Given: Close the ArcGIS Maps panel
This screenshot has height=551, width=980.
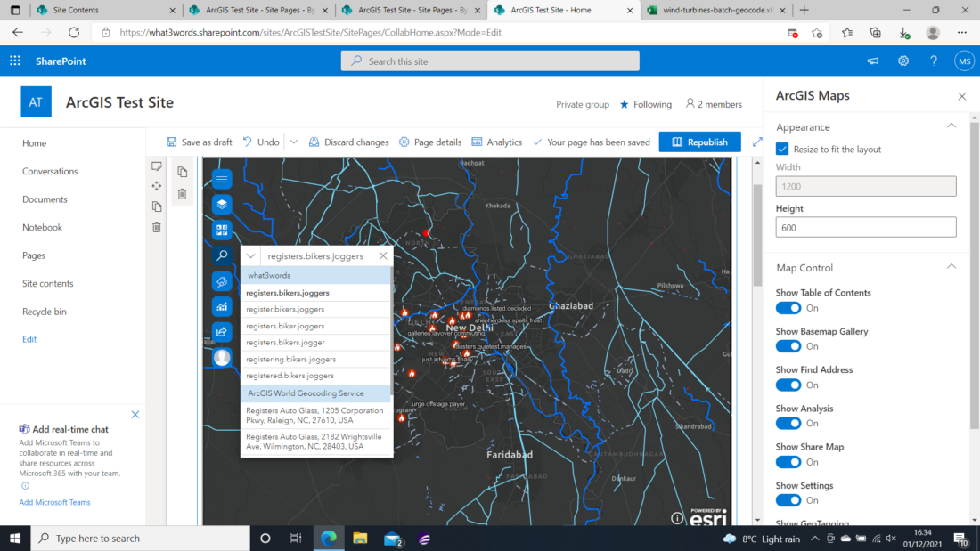Looking at the screenshot, I should (962, 96).
